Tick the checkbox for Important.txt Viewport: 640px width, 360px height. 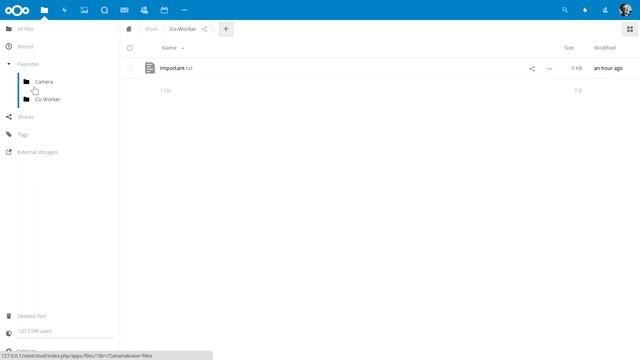130,68
